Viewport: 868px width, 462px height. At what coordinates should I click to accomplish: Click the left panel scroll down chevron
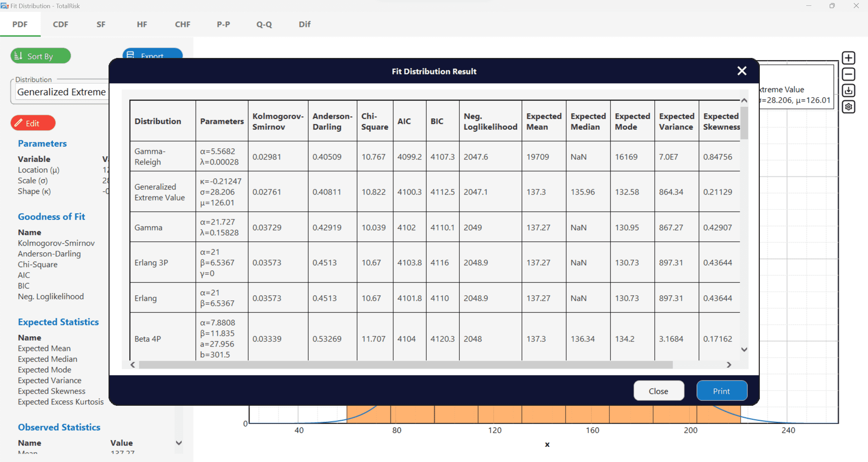179,443
